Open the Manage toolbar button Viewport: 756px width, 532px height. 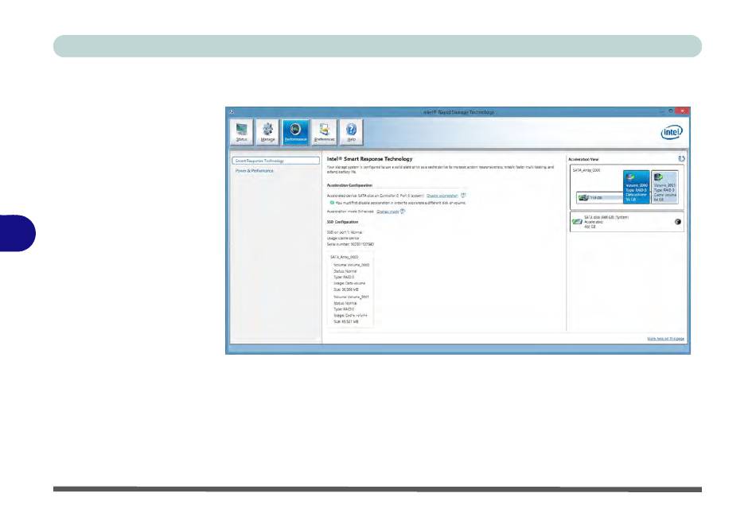pos(267,132)
